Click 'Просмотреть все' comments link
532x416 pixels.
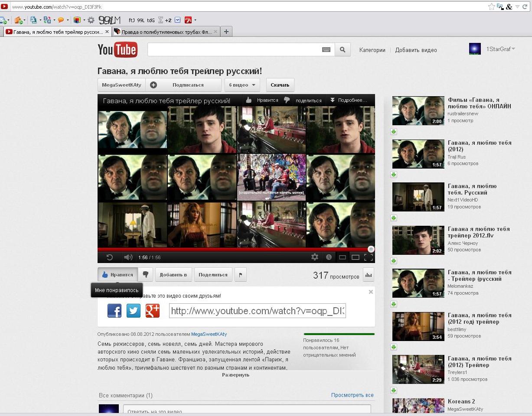pos(352,395)
